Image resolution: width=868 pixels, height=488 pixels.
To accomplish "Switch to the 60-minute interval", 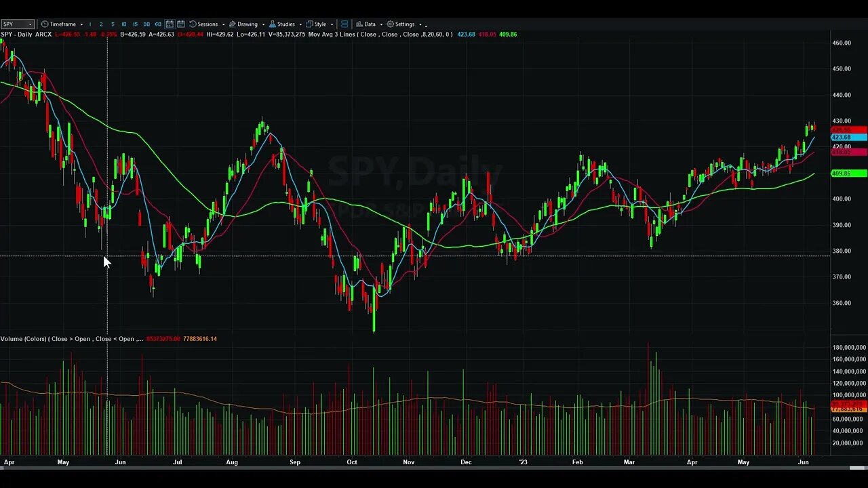I will coord(158,24).
